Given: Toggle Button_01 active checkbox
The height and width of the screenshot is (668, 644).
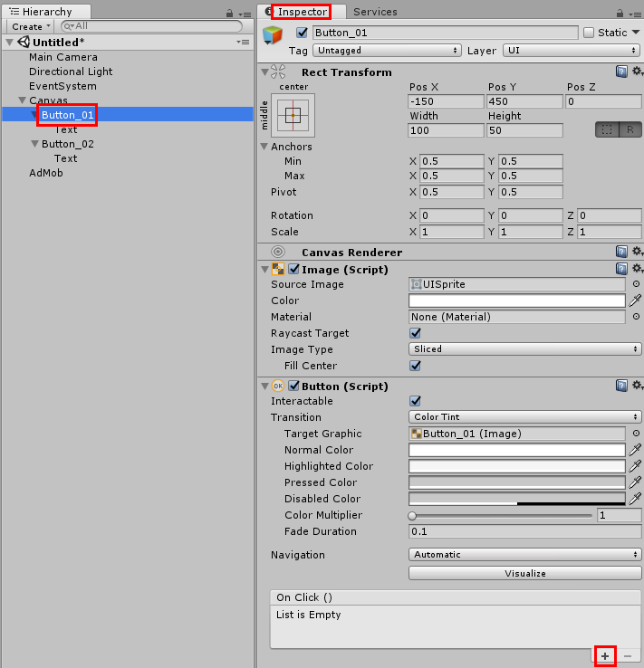Looking at the screenshot, I should click(302, 33).
